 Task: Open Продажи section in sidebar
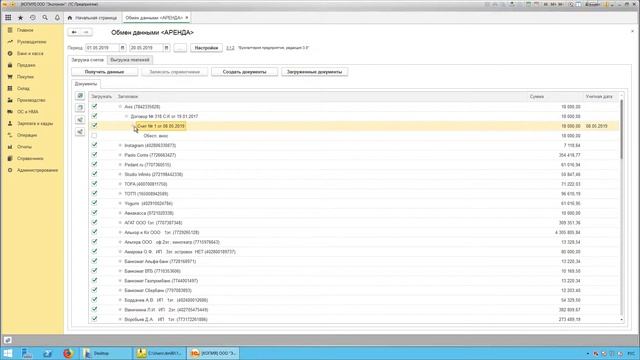coord(26,65)
